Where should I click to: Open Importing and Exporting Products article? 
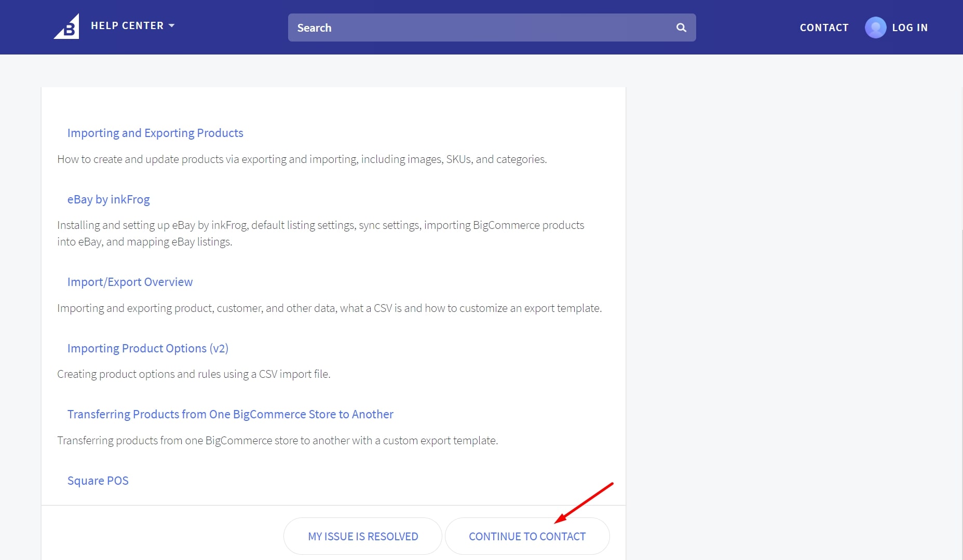pos(155,133)
